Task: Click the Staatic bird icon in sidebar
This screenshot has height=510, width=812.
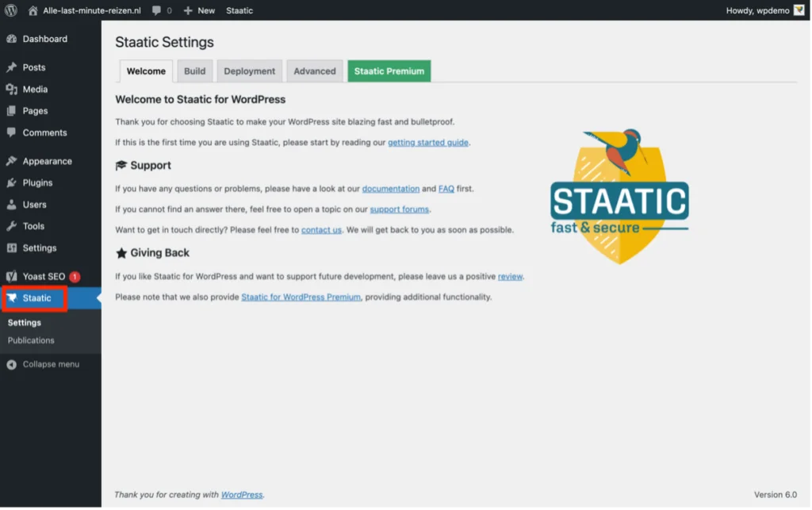Action: (x=11, y=298)
